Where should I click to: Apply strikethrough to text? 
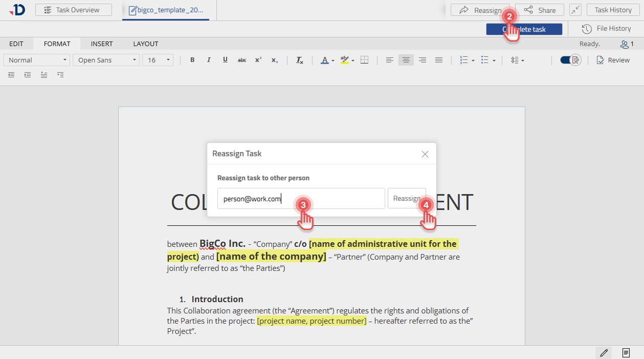pos(241,60)
